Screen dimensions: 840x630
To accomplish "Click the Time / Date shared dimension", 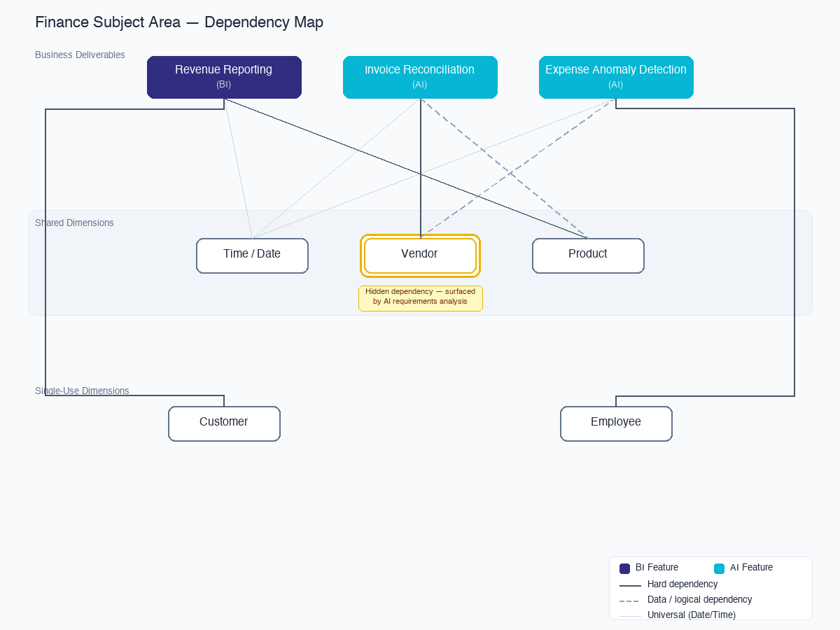I will coord(252,255).
